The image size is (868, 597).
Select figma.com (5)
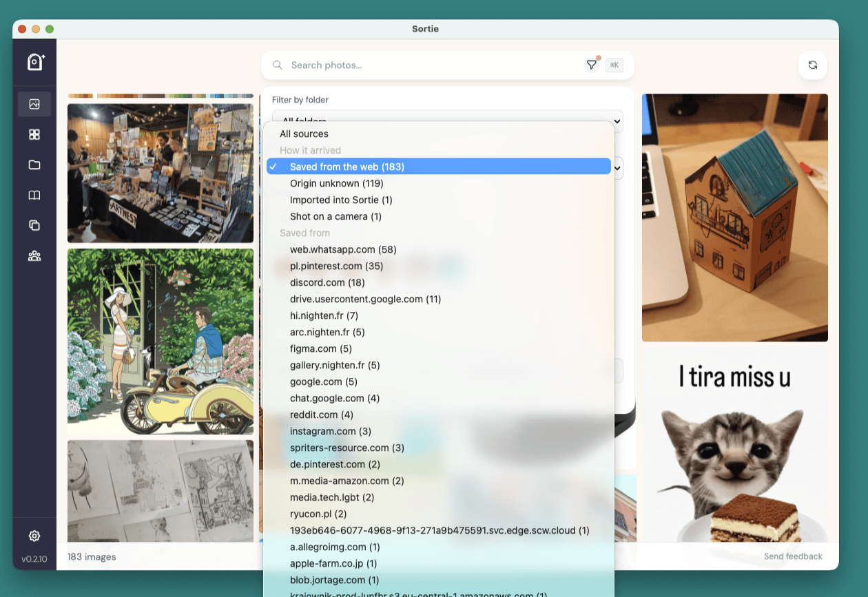pyautogui.click(x=439, y=348)
